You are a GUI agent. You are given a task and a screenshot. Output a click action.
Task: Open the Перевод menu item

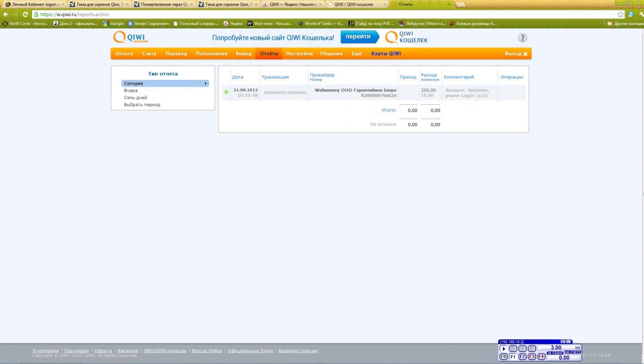click(x=176, y=54)
